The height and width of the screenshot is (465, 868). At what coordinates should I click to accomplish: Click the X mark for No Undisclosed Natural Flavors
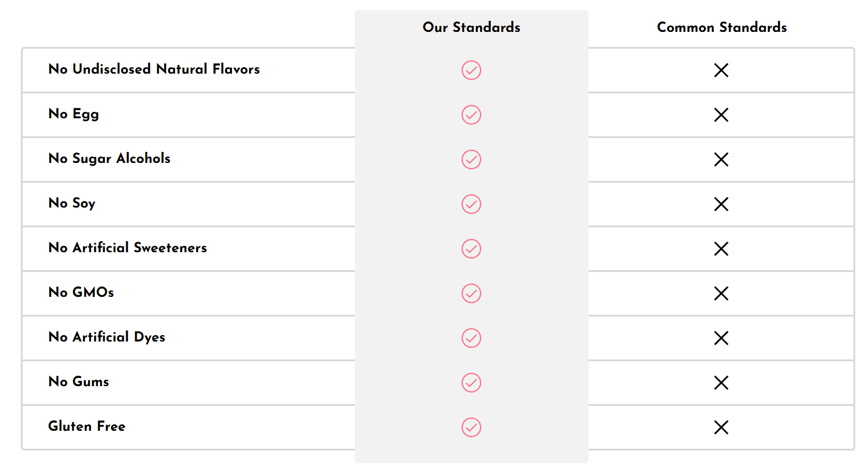tap(721, 70)
